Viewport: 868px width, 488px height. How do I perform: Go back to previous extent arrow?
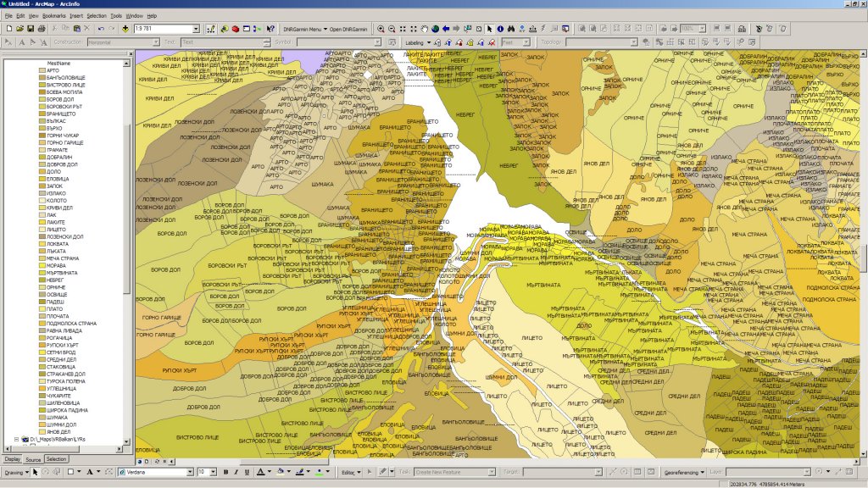(x=446, y=29)
